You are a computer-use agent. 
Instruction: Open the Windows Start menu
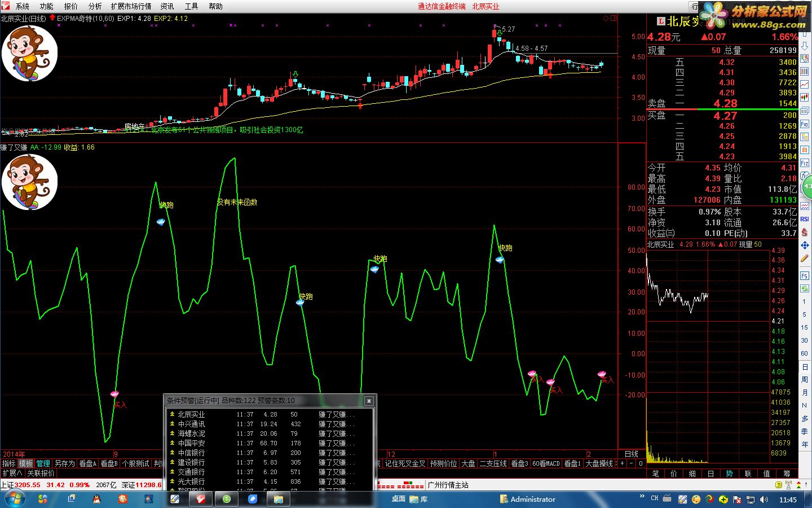(14, 499)
